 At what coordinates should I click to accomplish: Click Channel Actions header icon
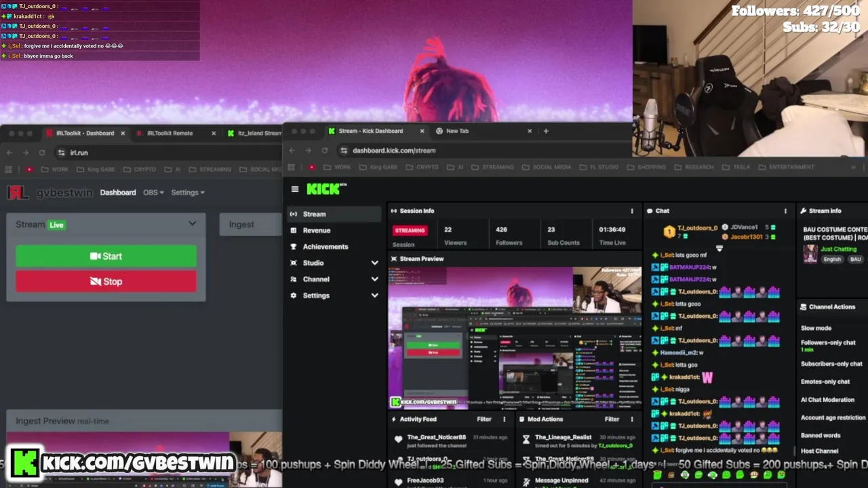(x=804, y=307)
